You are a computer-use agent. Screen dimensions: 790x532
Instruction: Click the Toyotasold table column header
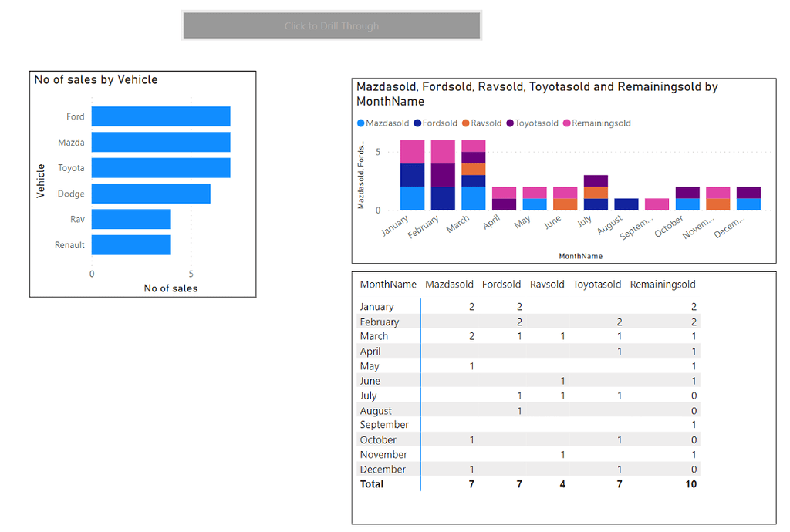[x=596, y=285]
